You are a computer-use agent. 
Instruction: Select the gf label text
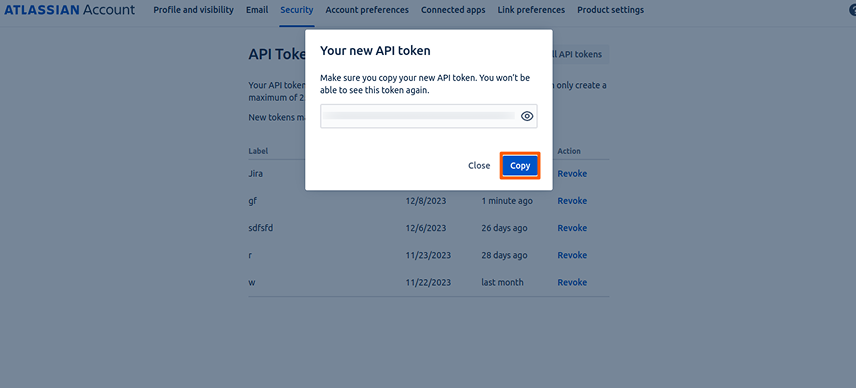[252, 201]
